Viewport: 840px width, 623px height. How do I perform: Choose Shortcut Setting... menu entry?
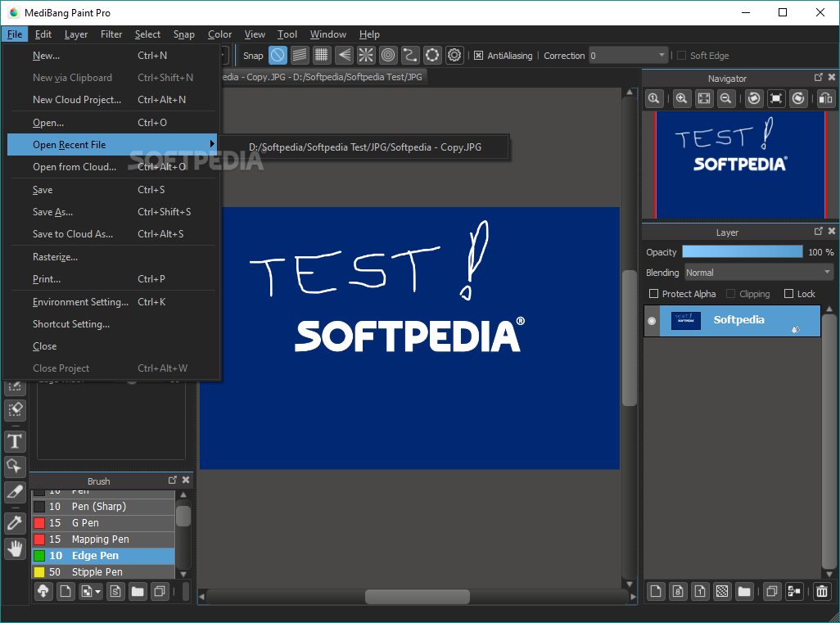click(112, 324)
